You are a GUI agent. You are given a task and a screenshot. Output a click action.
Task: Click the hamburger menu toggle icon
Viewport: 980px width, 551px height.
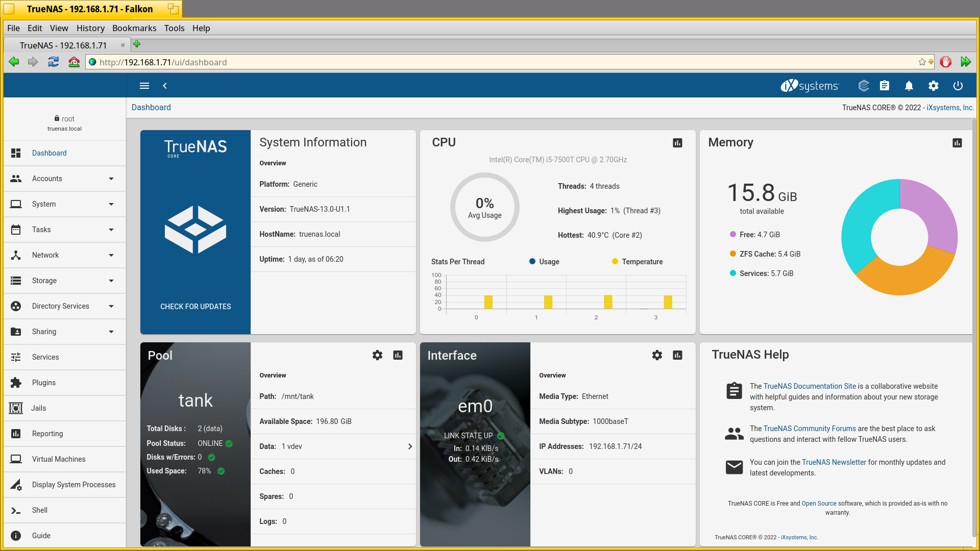point(144,86)
